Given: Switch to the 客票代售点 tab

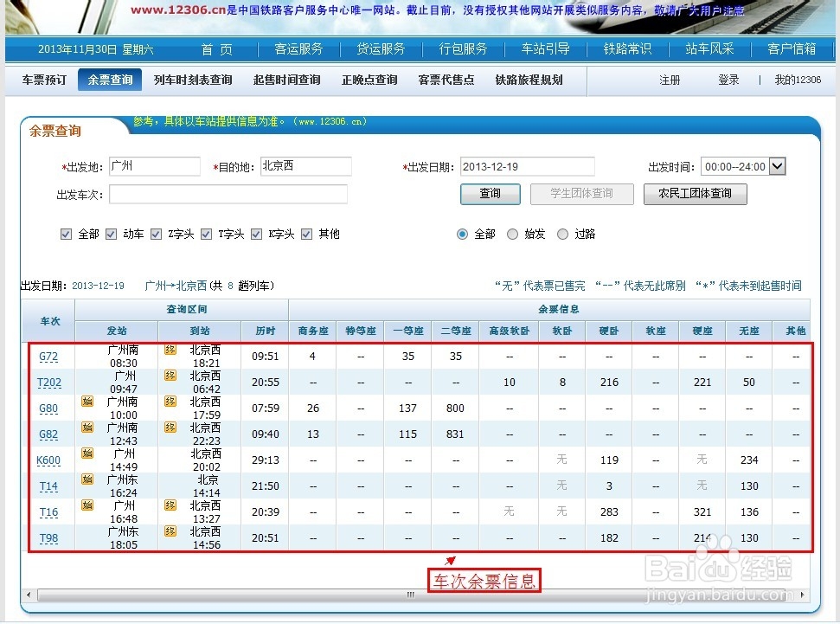Looking at the screenshot, I should point(446,80).
